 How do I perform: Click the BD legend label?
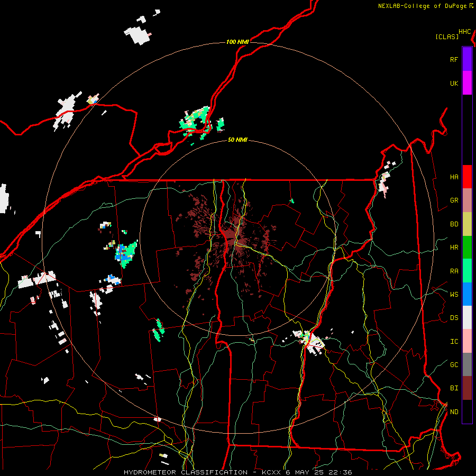[x=454, y=224]
